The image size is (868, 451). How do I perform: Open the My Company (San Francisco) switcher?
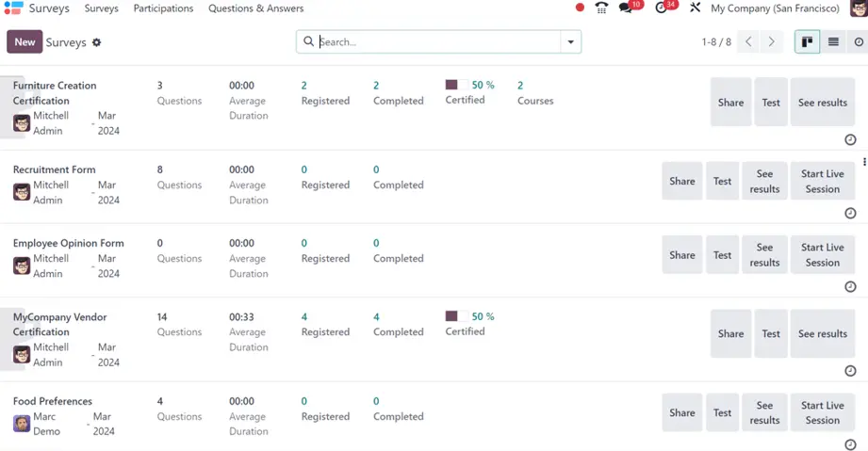coord(775,8)
